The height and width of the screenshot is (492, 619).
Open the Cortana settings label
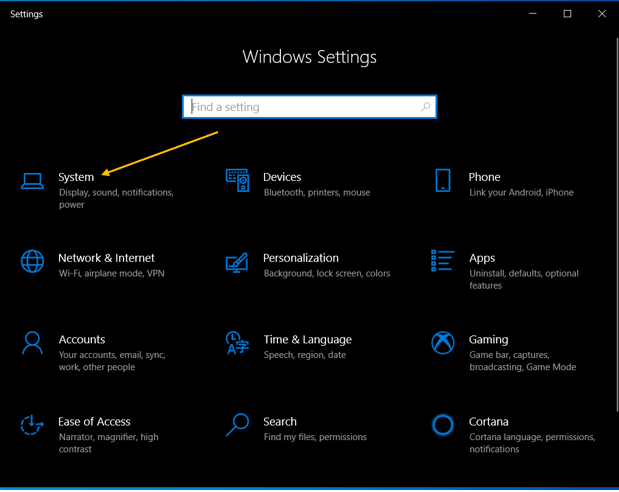coord(488,422)
